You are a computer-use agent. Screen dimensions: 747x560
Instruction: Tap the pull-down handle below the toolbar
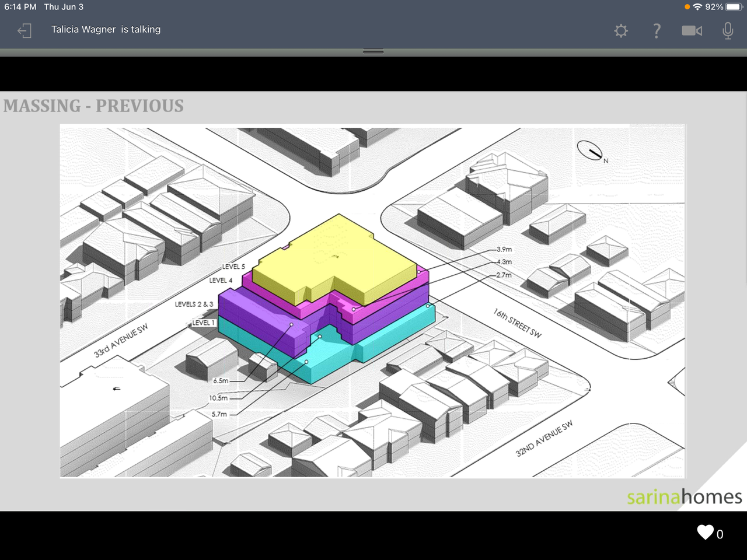373,52
